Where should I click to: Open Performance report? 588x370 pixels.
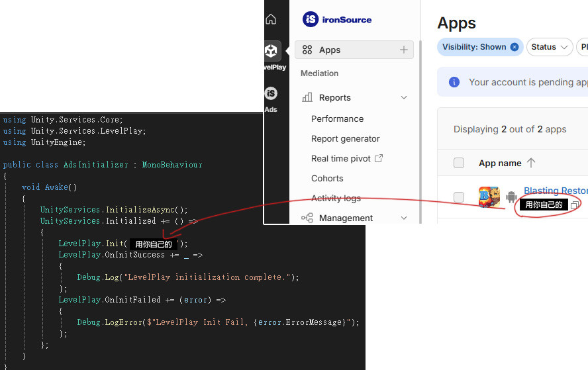click(x=337, y=118)
